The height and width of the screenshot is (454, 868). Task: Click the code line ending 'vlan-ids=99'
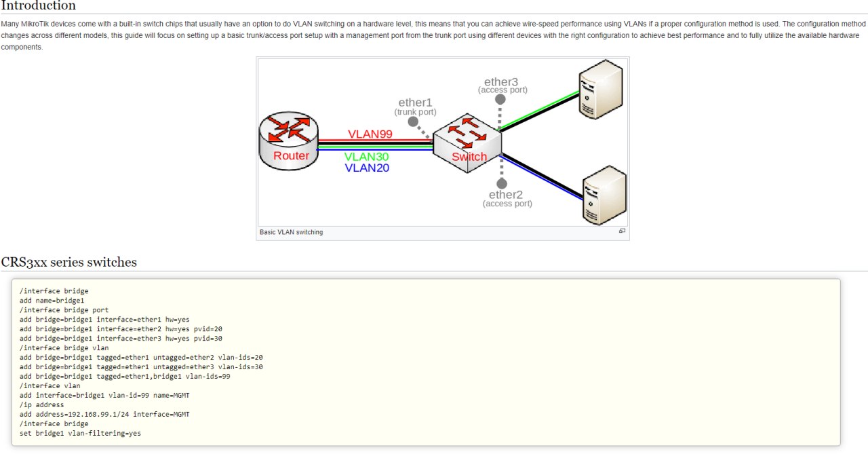[x=125, y=376]
